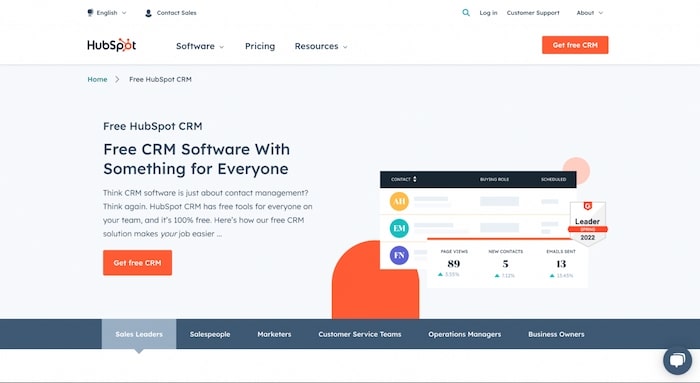Open the English language dropdown

pos(107,13)
